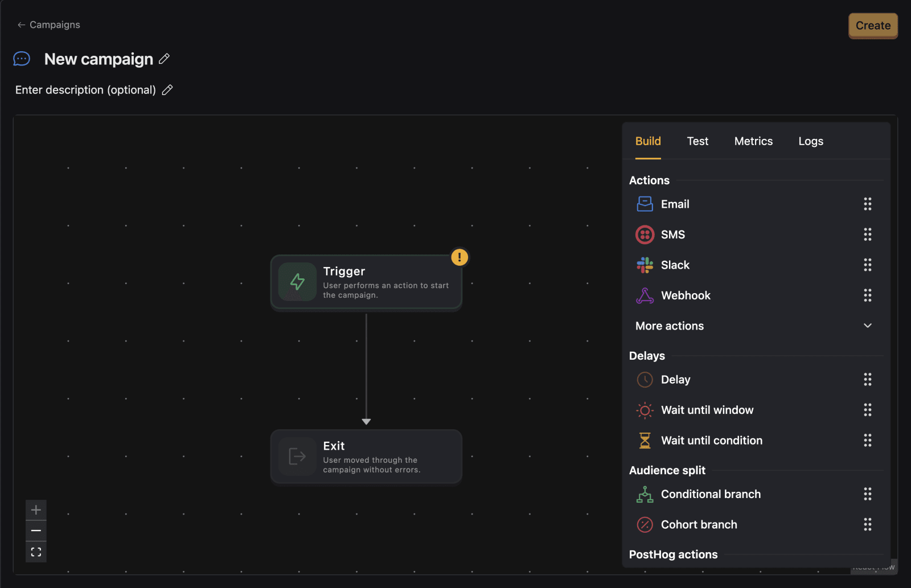Click the Enter description (optional) text
The image size is (911, 588).
click(x=85, y=90)
